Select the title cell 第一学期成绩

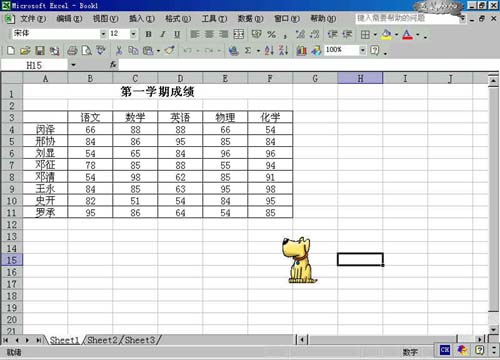157,92
